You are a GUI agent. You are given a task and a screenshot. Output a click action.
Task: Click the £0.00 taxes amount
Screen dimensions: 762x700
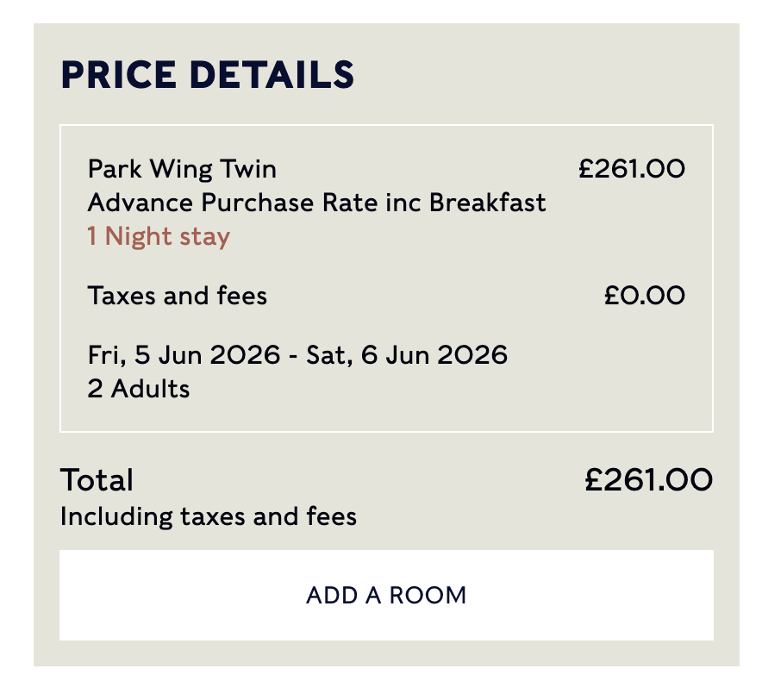(644, 296)
